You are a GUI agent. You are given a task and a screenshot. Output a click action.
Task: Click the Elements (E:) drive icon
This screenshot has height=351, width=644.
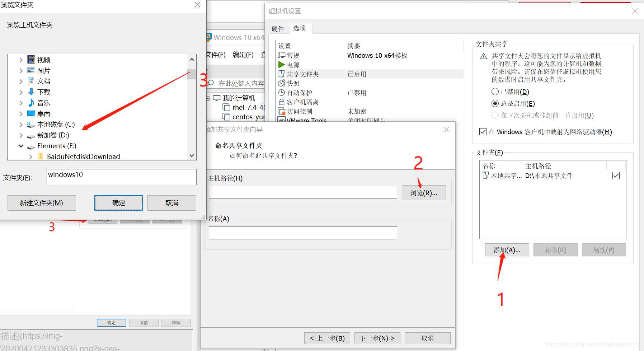[31, 146]
